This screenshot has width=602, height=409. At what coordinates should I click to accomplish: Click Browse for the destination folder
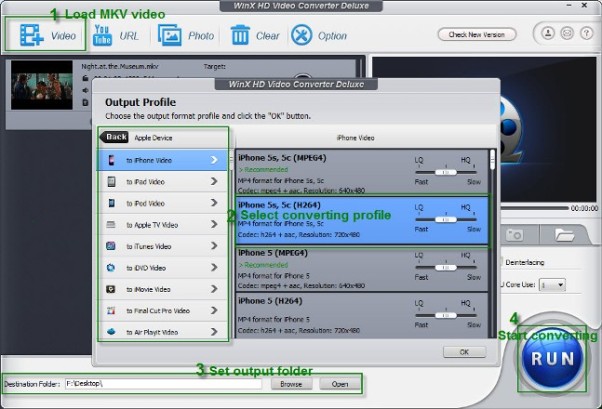291,384
